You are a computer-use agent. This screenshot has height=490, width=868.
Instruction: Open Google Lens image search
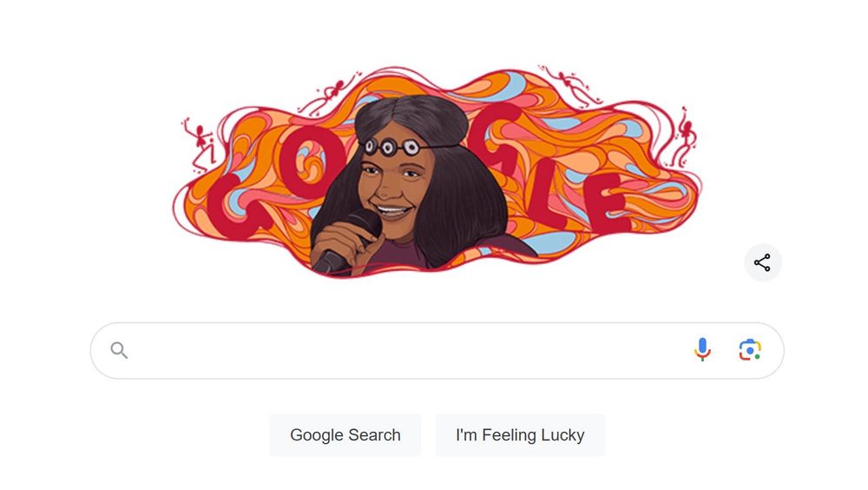pyautogui.click(x=750, y=350)
